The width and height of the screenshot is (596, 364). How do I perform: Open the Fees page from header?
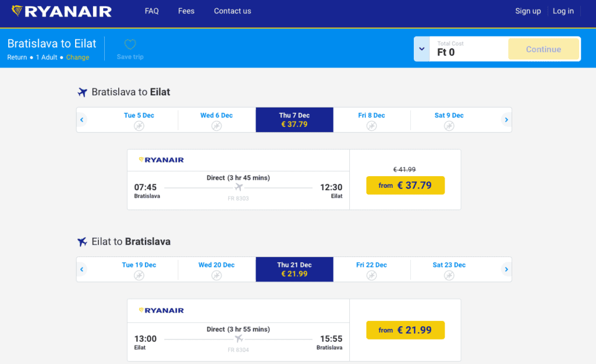(x=186, y=11)
